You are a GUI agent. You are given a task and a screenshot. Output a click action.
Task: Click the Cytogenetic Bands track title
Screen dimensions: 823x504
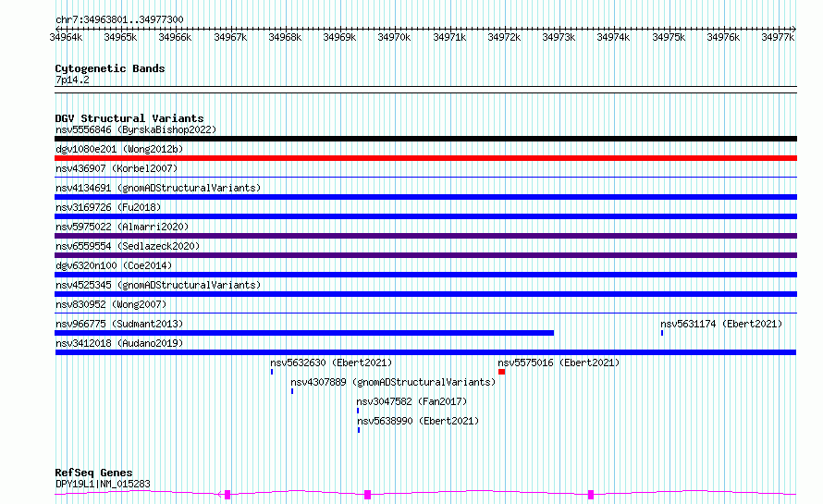pyautogui.click(x=110, y=68)
